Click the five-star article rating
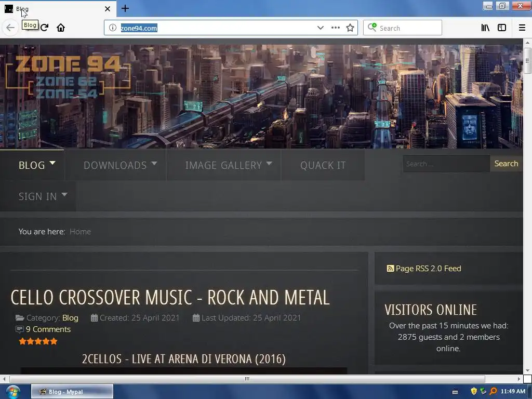 pyautogui.click(x=38, y=341)
